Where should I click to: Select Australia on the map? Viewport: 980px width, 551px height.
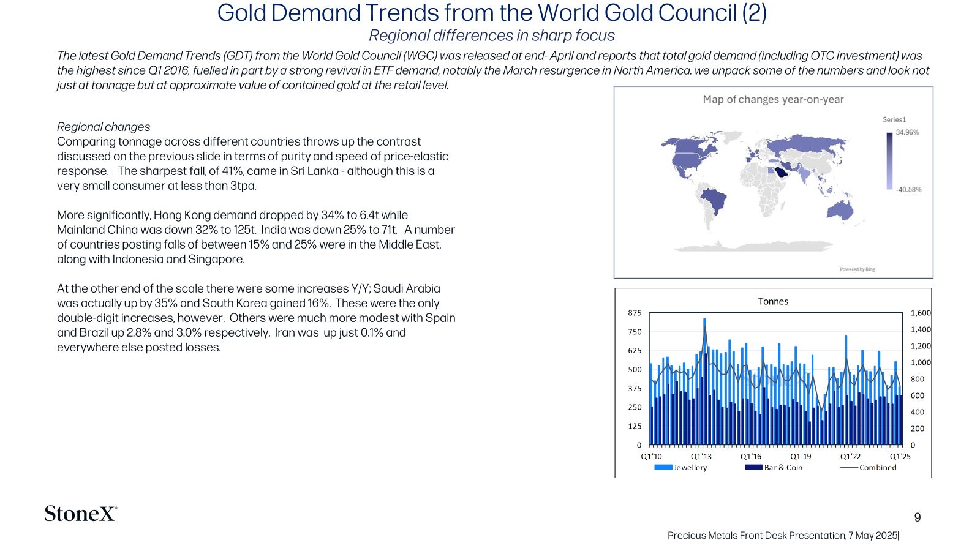click(840, 210)
